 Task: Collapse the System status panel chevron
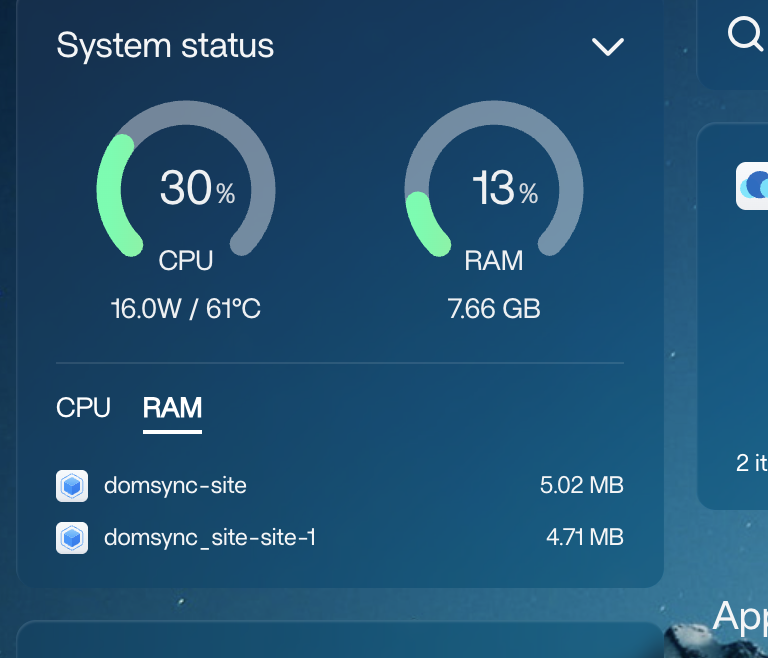pos(607,47)
